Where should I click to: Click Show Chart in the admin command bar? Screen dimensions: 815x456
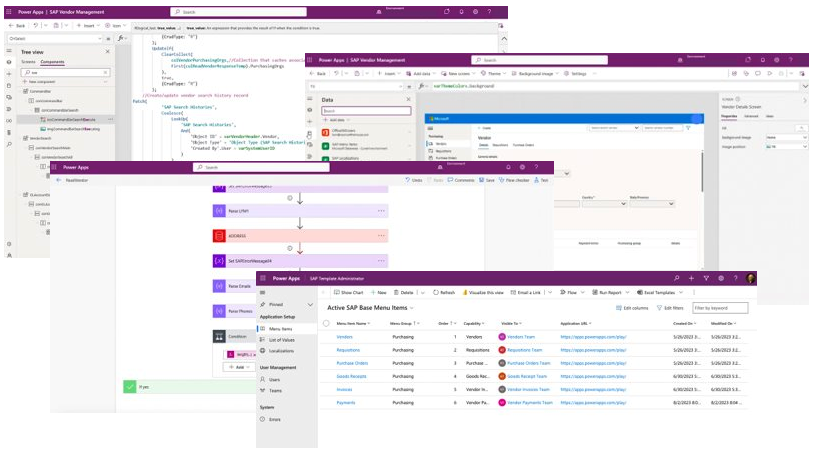click(349, 293)
